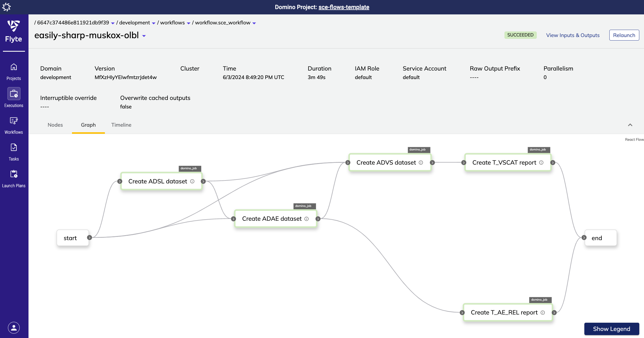
Task: Click View Inputs & Outputs link
Action: click(x=573, y=35)
